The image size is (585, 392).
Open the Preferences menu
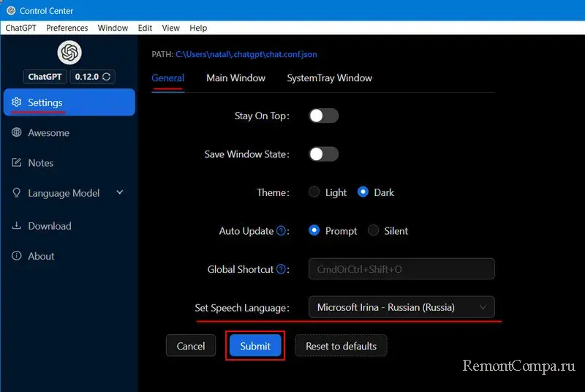[67, 28]
